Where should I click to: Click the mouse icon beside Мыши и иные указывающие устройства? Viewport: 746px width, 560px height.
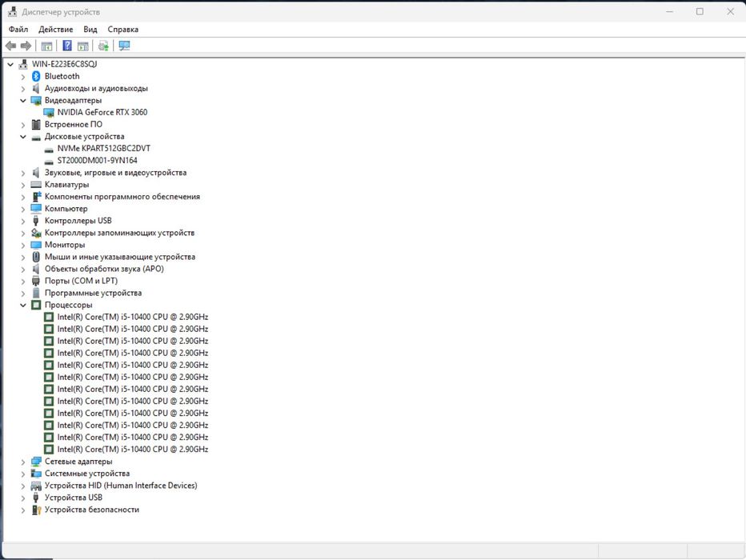pos(36,257)
